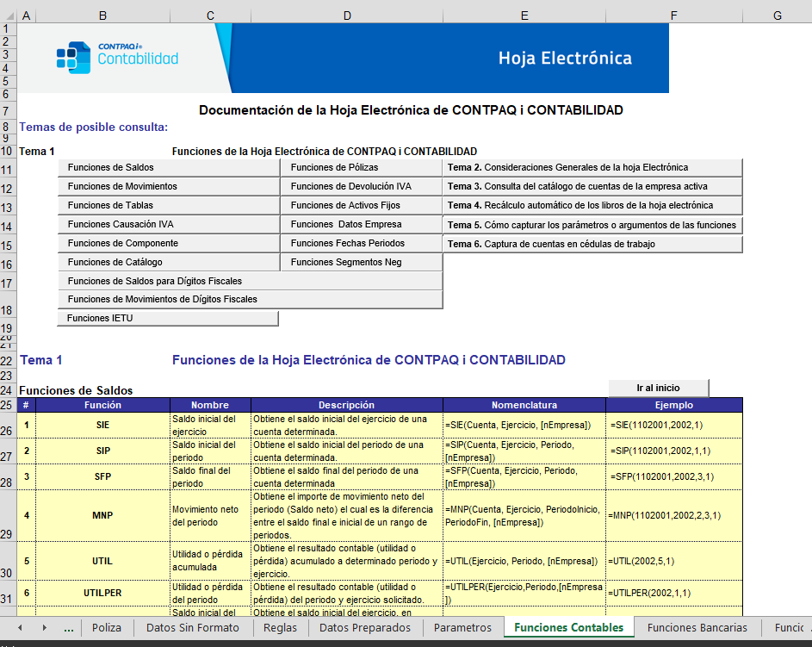Click example cell =SIP(1102001,2002,1,1)
The width and height of the screenshot is (812, 647).
(x=674, y=451)
